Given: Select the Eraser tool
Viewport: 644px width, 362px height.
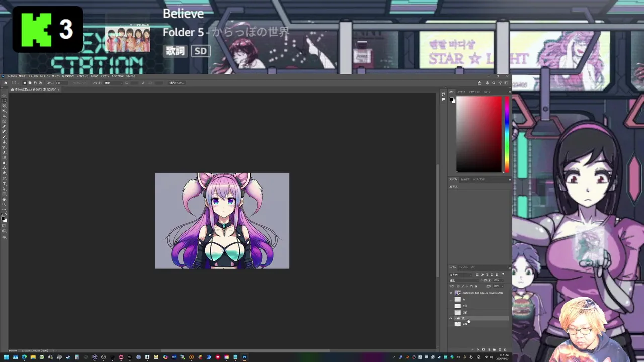Looking at the screenshot, I should (x=4, y=152).
